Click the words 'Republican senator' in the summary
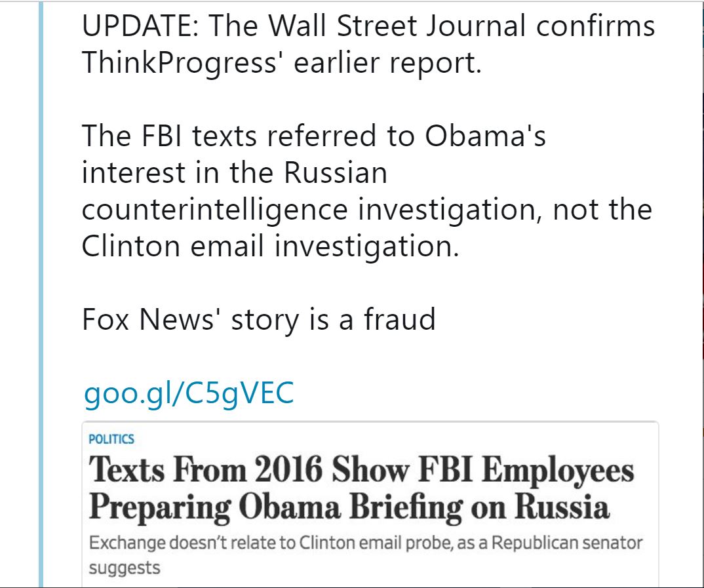This screenshot has height=588, width=704. [567, 543]
